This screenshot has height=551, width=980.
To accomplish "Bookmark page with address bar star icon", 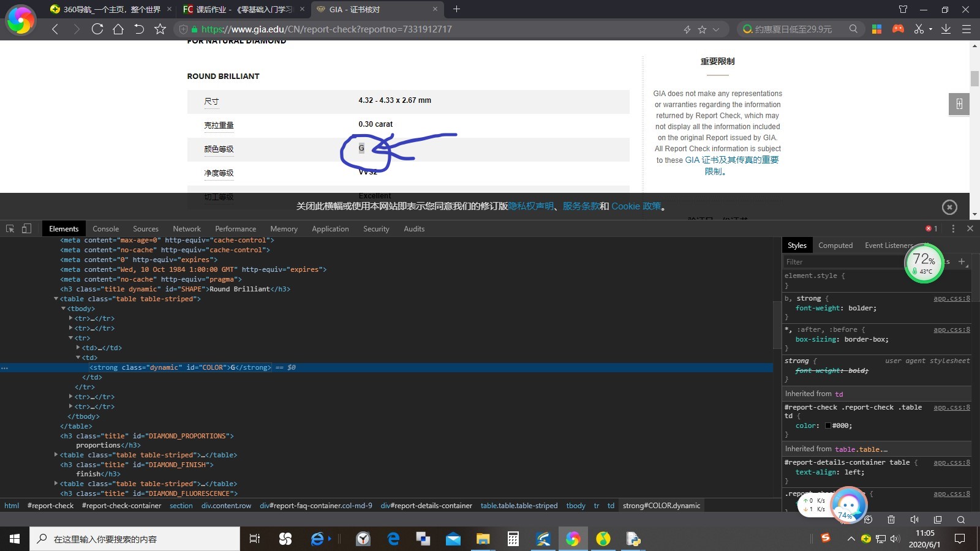I will (x=702, y=29).
